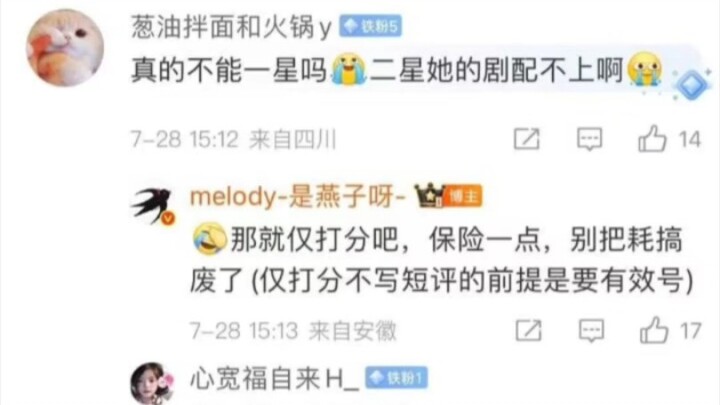Tap the blue diamond badge beside first comment

click(x=692, y=84)
